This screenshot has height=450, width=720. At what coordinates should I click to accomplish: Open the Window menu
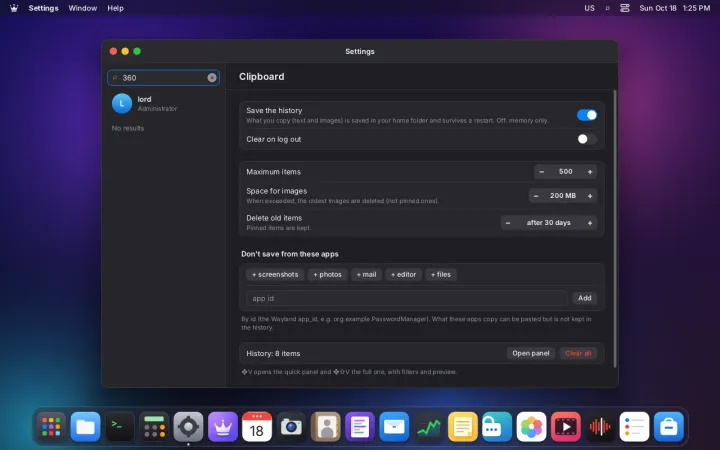[83, 8]
